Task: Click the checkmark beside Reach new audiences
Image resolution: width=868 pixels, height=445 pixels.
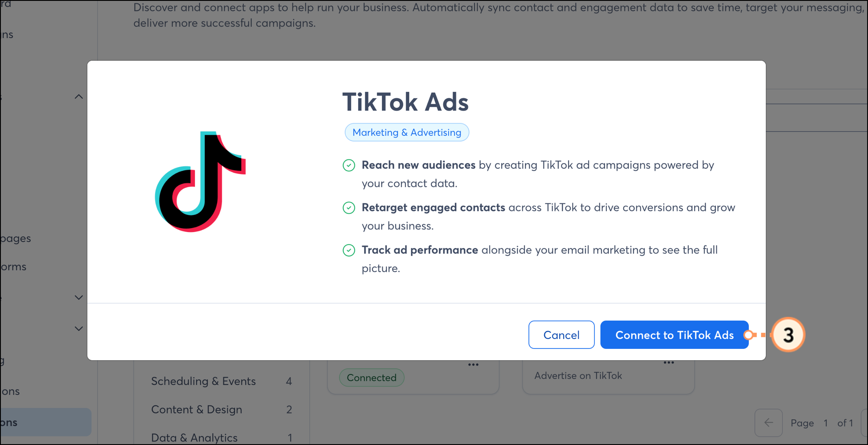Action: (x=349, y=165)
